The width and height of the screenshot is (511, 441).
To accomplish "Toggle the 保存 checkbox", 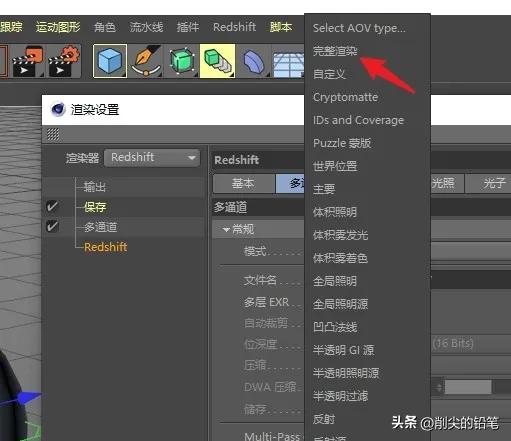I will tap(52, 207).
